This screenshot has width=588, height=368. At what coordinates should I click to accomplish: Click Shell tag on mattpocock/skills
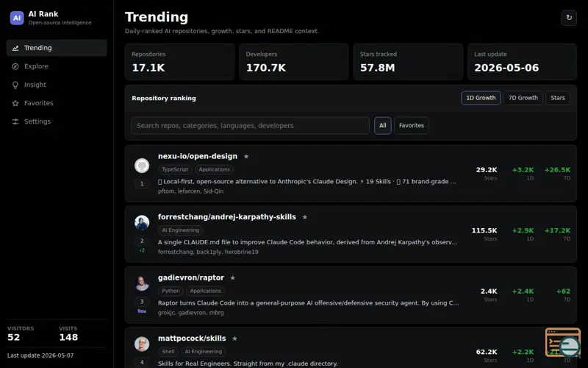[168, 352]
